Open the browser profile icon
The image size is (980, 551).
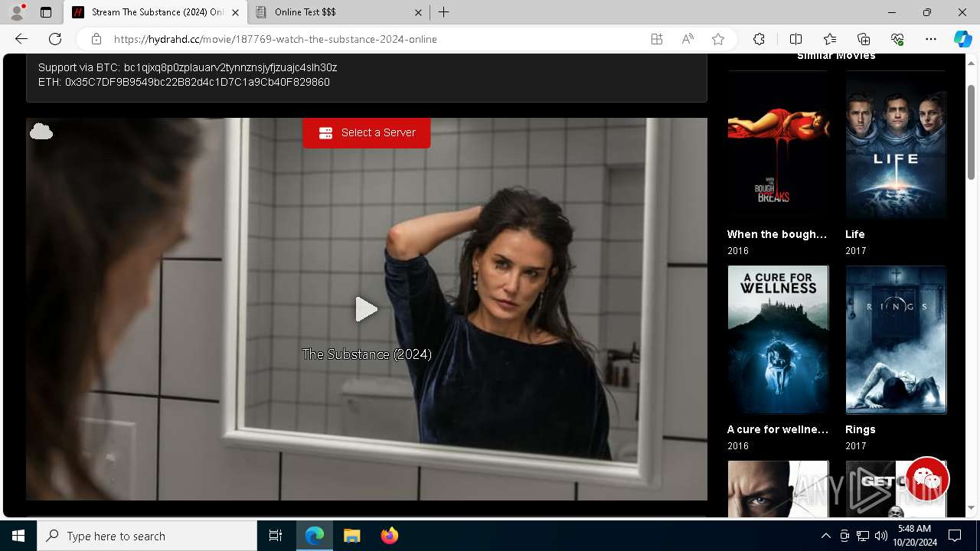[17, 12]
